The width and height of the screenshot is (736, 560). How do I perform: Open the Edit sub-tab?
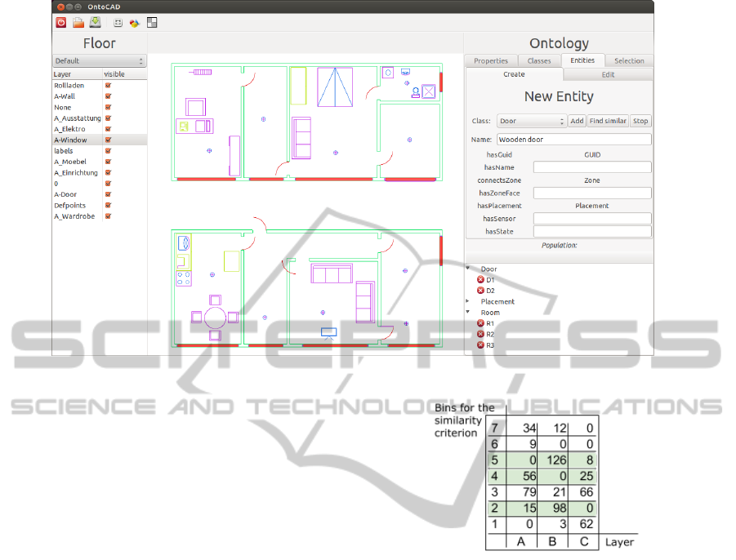pos(607,74)
